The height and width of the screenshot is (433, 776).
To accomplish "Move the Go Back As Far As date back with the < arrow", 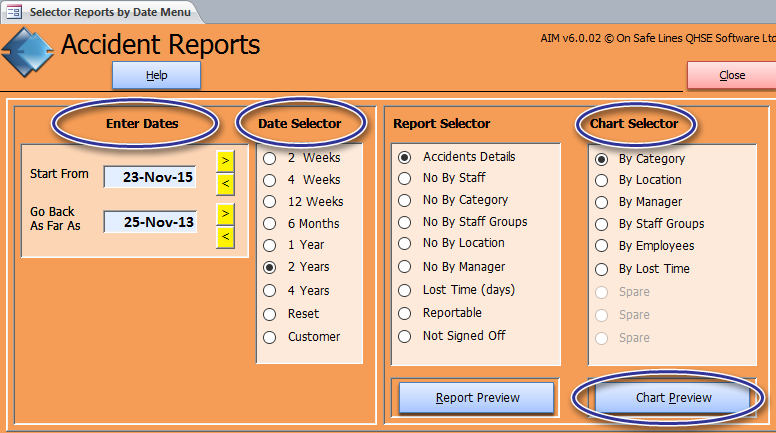I will click(225, 237).
